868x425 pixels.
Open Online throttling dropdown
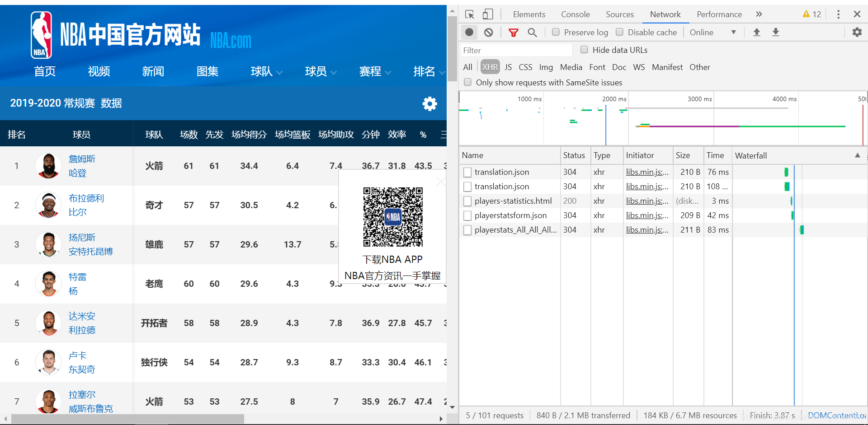(x=713, y=32)
